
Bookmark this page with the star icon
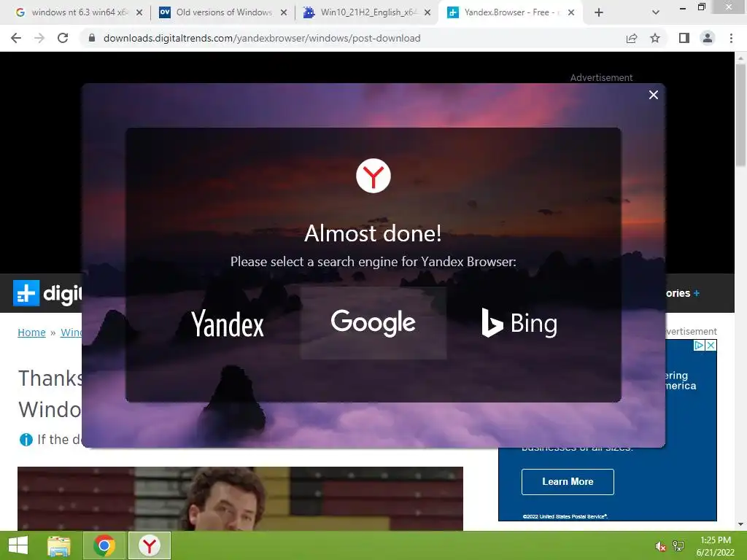[x=655, y=38]
